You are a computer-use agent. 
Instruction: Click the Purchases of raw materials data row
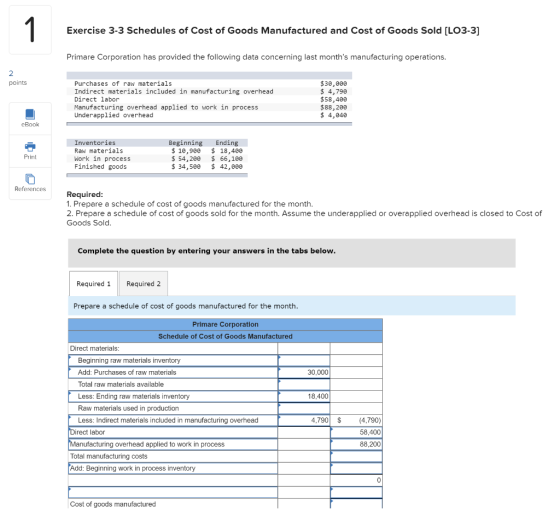(x=209, y=84)
